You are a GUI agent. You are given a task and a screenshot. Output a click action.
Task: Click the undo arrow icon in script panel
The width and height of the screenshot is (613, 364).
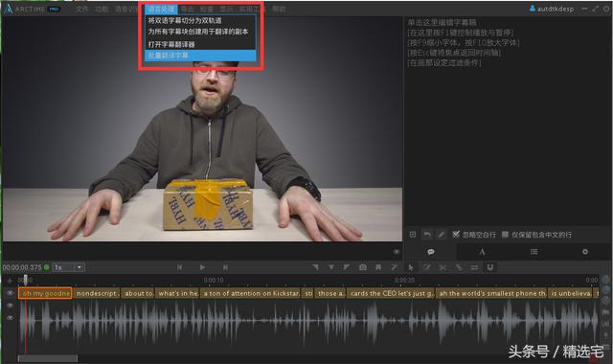click(x=427, y=234)
